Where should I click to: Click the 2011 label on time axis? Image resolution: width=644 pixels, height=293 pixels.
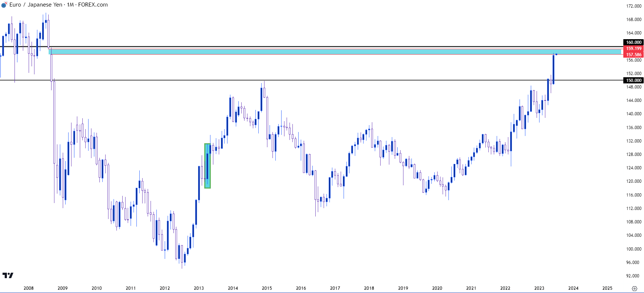(131, 288)
